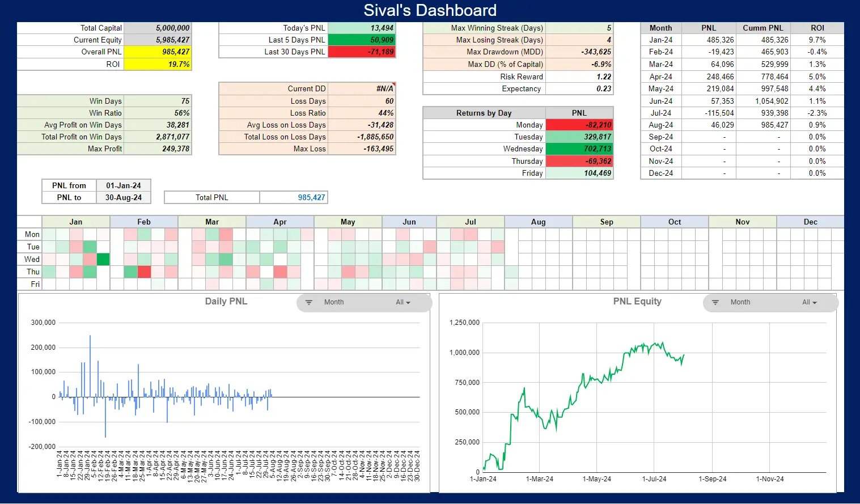860x504 pixels.
Task: Click the Cumm PNL column header
Action: coord(763,28)
